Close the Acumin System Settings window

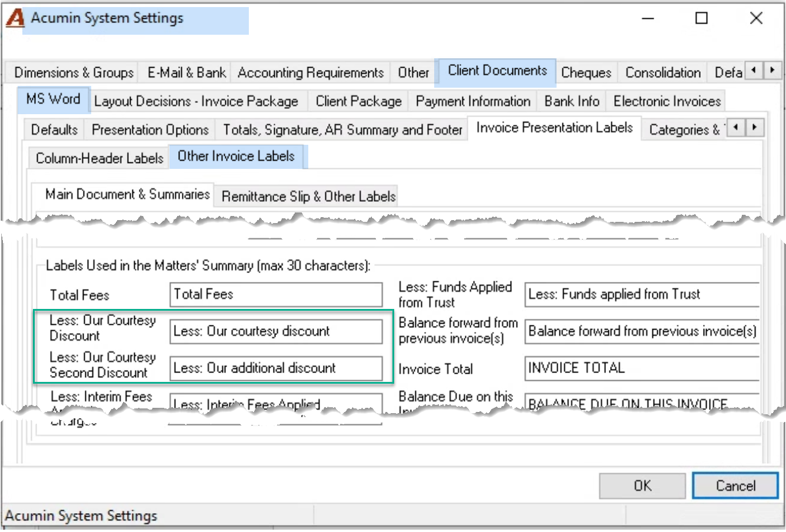pos(756,18)
